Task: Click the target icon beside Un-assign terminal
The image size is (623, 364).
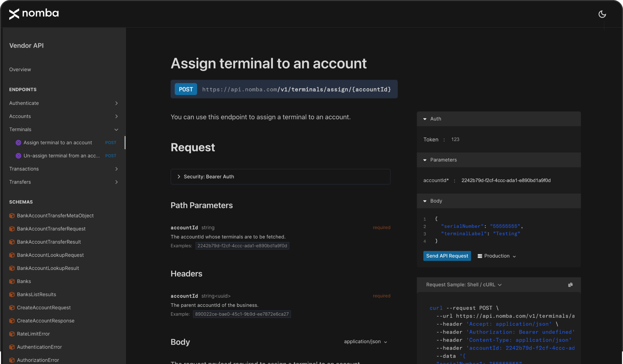Action: (18, 156)
